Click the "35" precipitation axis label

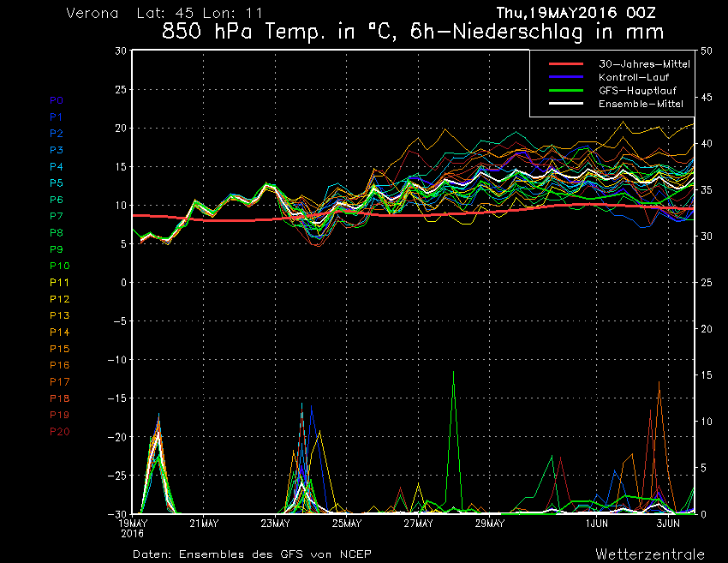(x=707, y=190)
